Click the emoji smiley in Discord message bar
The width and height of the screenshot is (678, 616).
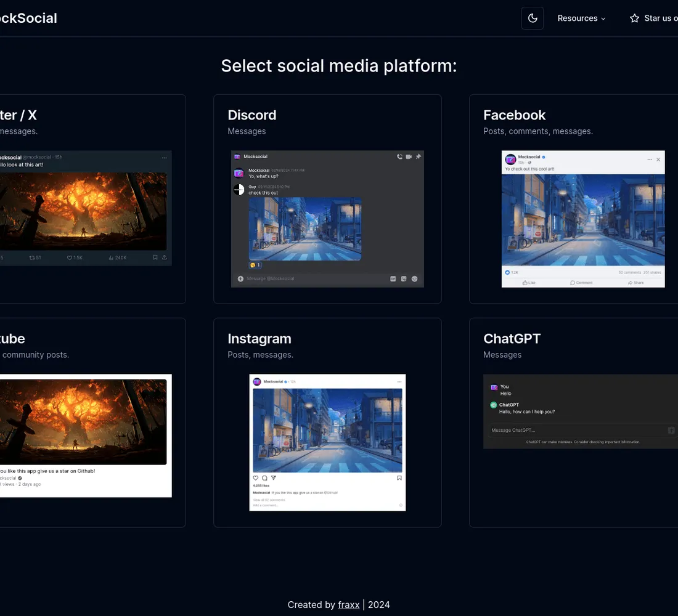click(414, 279)
